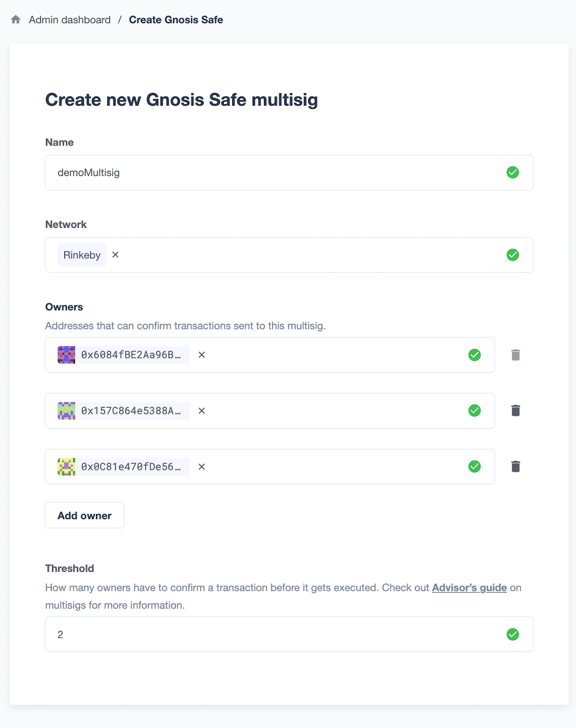Click the 0x6084fBE2Aa96B owner field
This screenshot has width=576, height=728.
(270, 355)
